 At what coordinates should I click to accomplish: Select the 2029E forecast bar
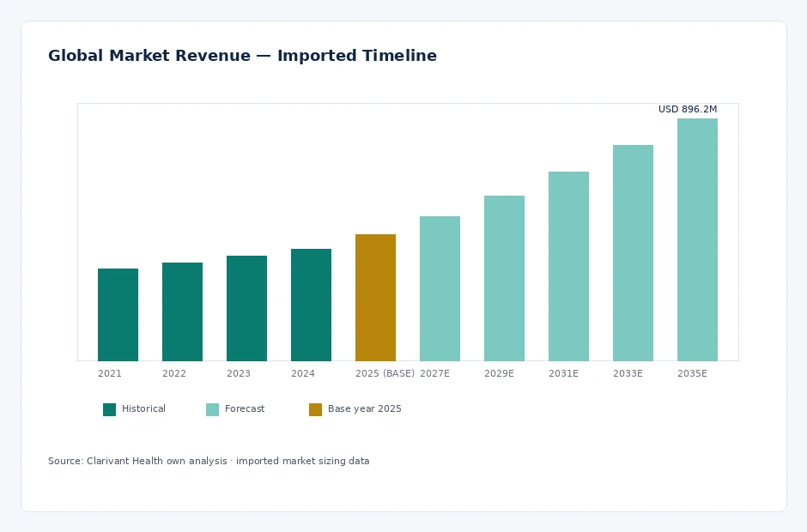pos(504,278)
